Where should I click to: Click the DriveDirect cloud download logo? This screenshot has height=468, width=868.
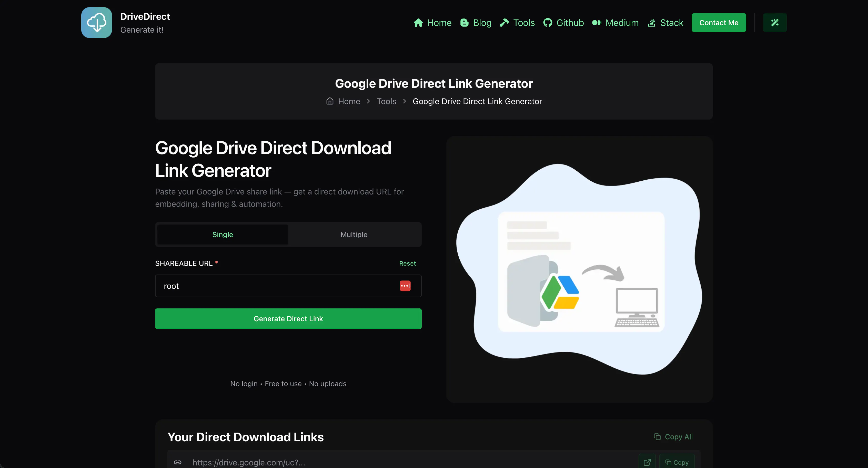[x=96, y=23]
